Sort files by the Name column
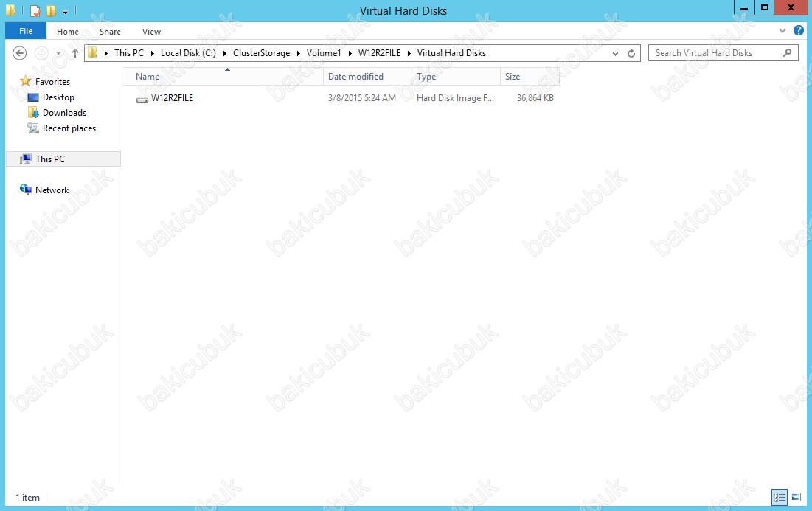This screenshot has height=511, width=812. tap(223, 77)
